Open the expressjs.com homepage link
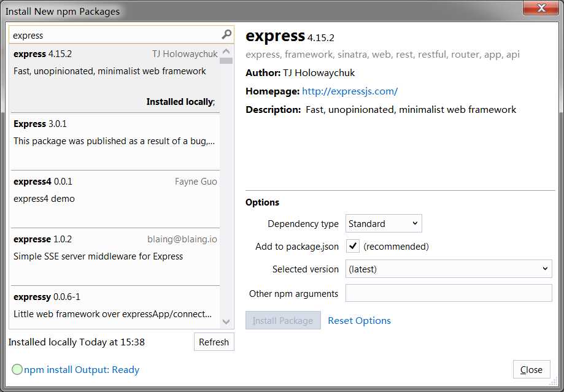 coord(350,91)
